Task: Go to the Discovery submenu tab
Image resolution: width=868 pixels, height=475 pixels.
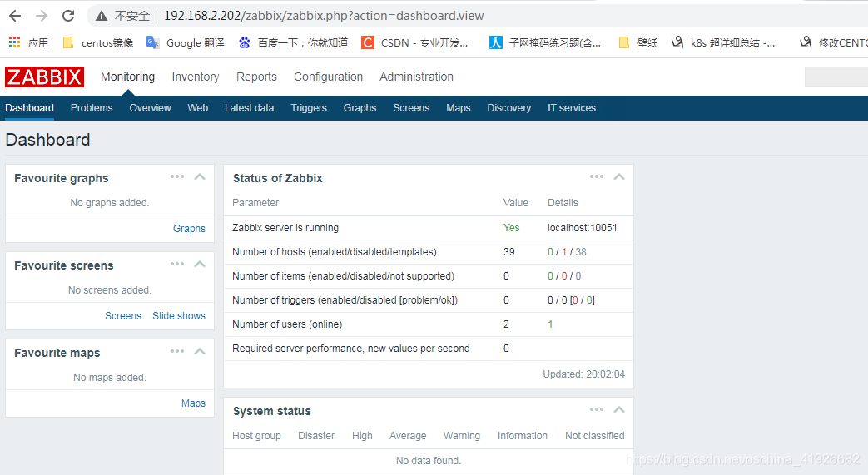Action: coord(508,108)
